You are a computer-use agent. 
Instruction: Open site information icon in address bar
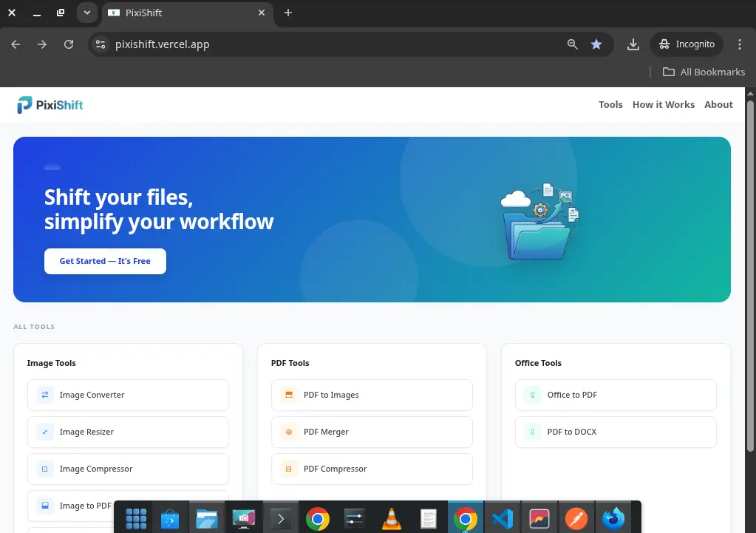point(101,44)
